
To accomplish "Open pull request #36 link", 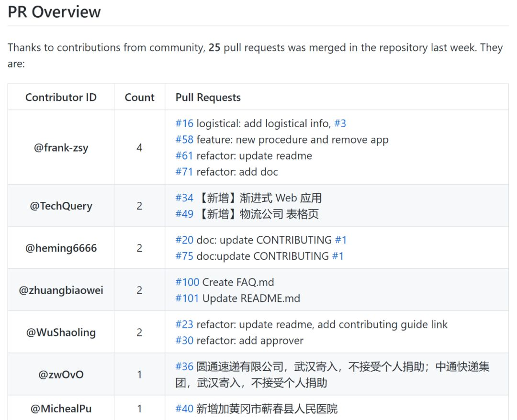I will (184, 366).
